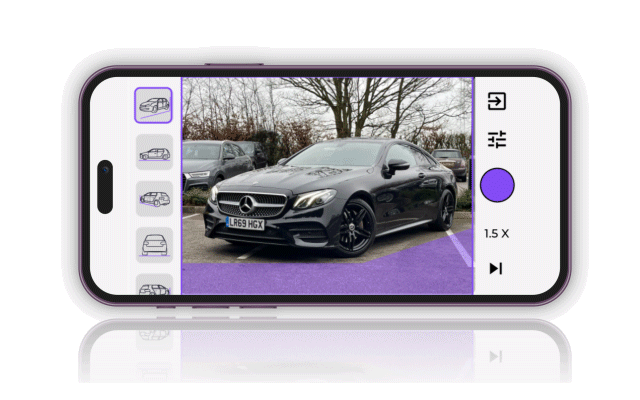The width and height of the screenshot is (640, 400).
Task: Select the front three-quarter car angle thumbnail
Action: pyautogui.click(x=153, y=105)
